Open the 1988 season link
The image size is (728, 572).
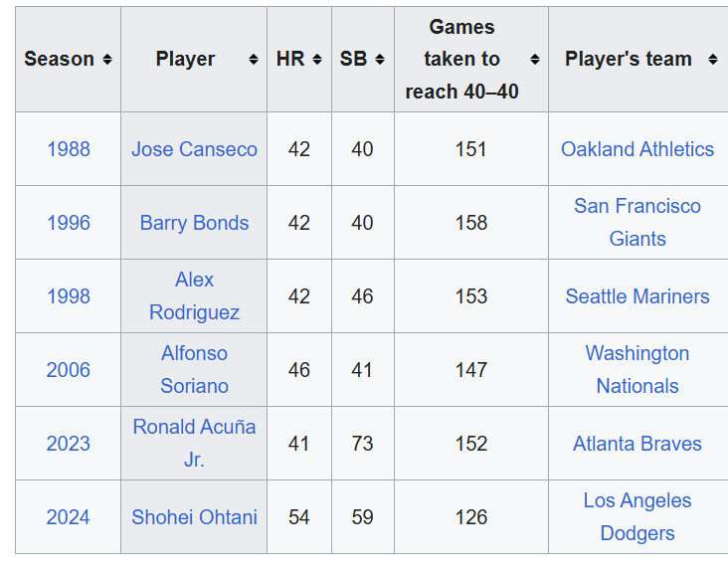69,149
